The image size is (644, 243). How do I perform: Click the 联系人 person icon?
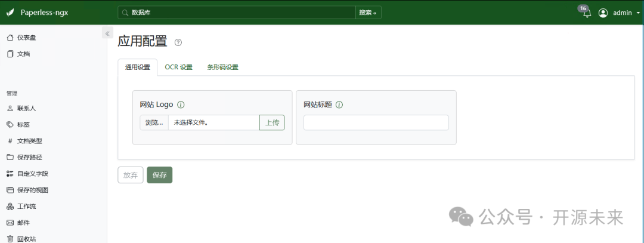(10, 109)
